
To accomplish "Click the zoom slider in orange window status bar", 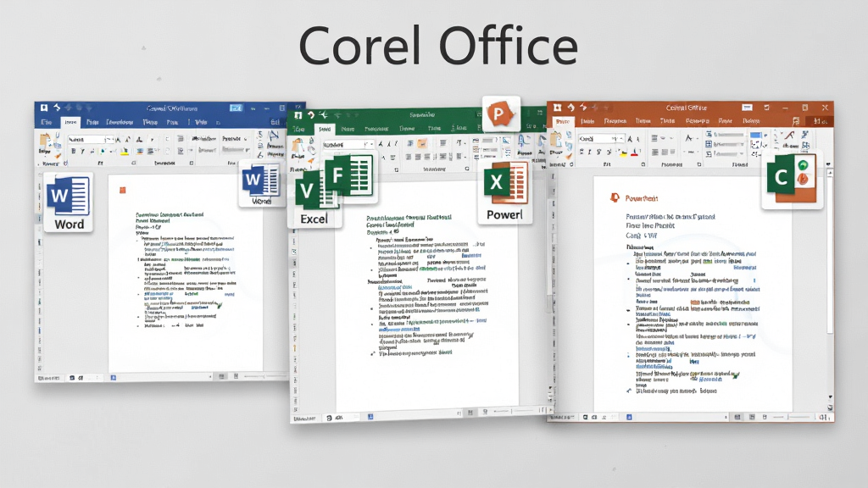I will pyautogui.click(x=793, y=417).
